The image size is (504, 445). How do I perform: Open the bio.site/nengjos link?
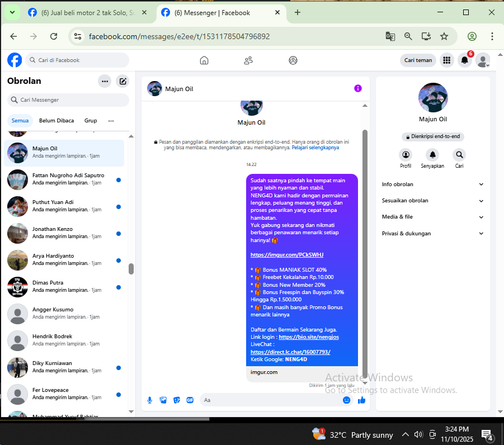click(x=309, y=337)
